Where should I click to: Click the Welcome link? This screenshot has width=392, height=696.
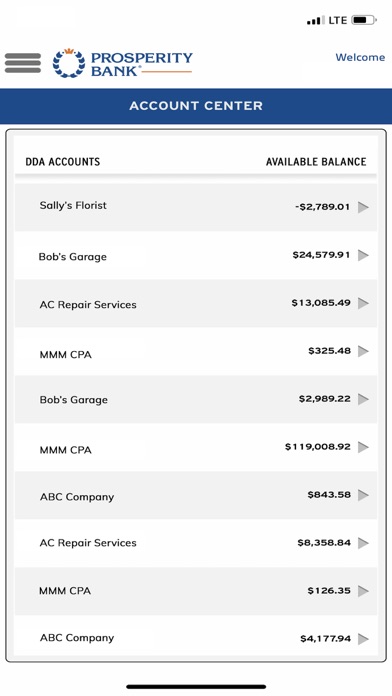click(x=360, y=57)
